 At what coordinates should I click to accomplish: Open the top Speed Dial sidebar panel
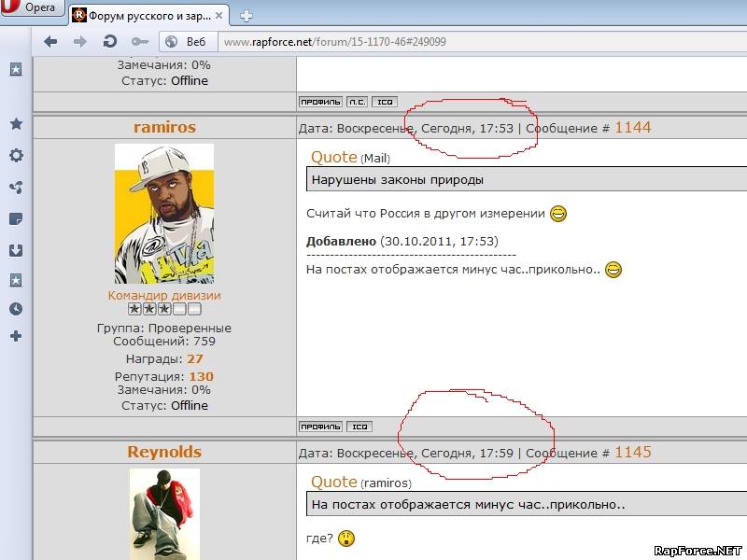tap(16, 69)
